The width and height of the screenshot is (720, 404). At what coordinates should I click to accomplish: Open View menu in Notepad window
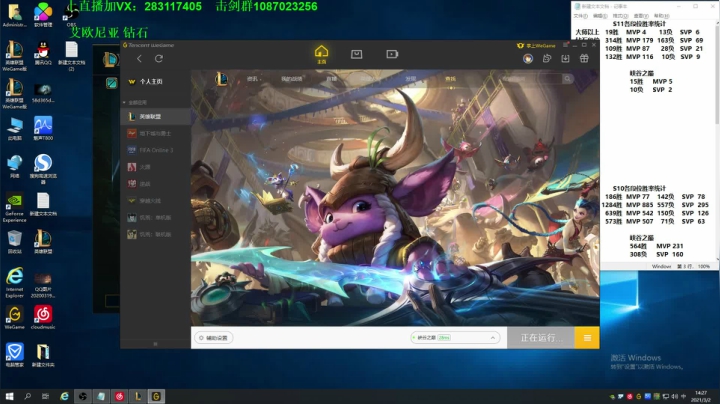(641, 16)
